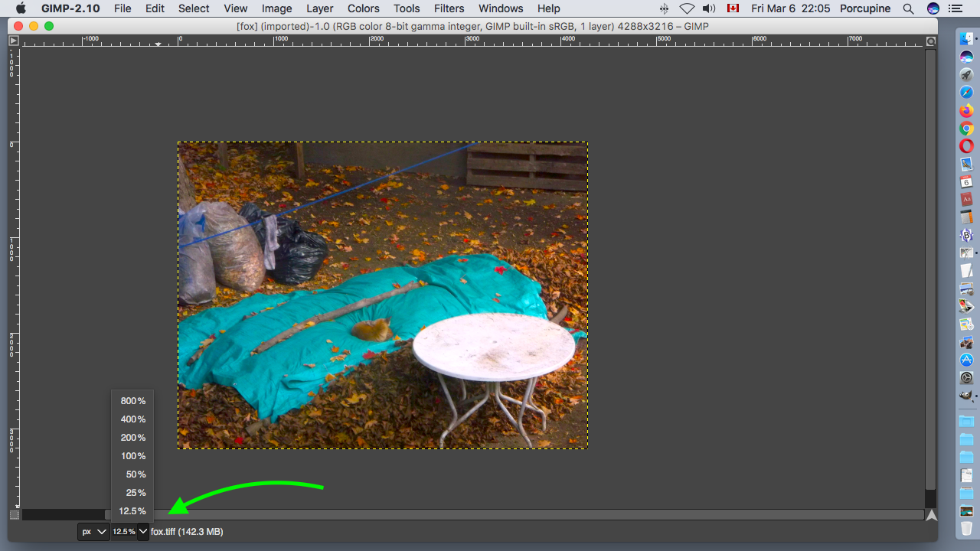Open the Layer menu
Screen dimensions: 980x551
click(x=319, y=8)
